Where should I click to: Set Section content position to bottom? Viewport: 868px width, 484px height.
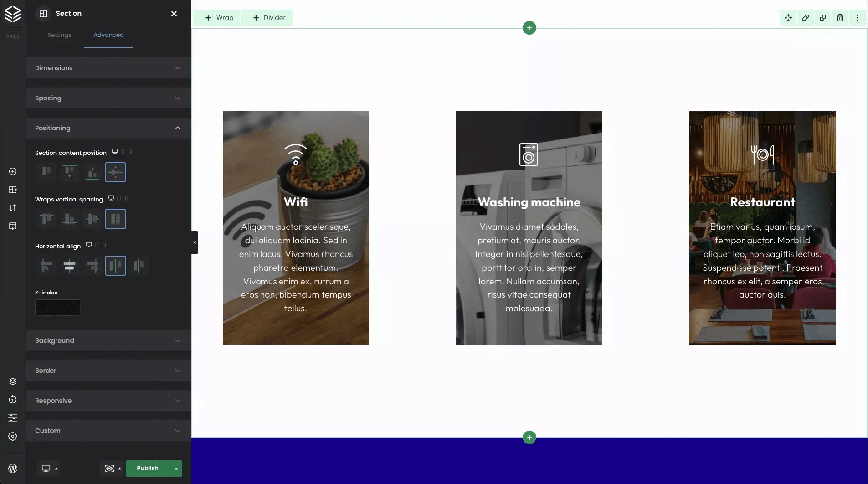(92, 172)
